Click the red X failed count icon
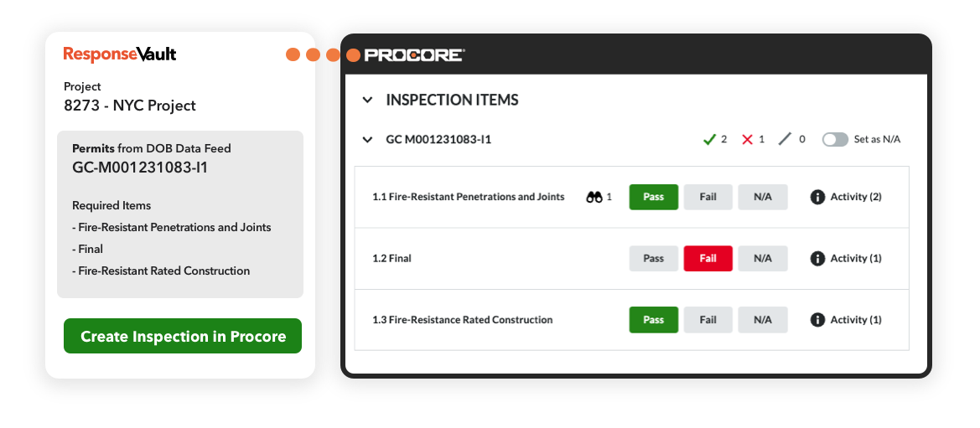980x428 pixels. [748, 139]
